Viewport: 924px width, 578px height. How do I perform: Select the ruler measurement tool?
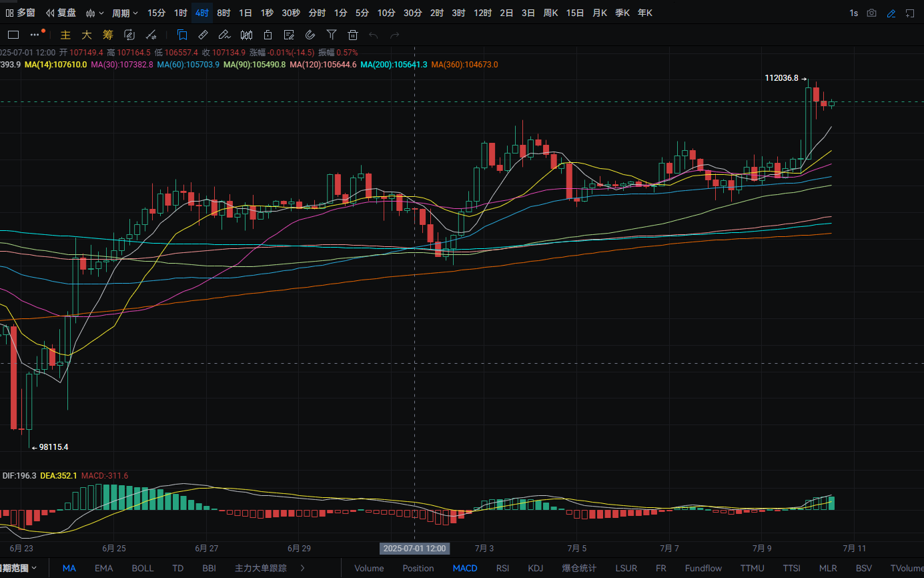pyautogui.click(x=203, y=35)
